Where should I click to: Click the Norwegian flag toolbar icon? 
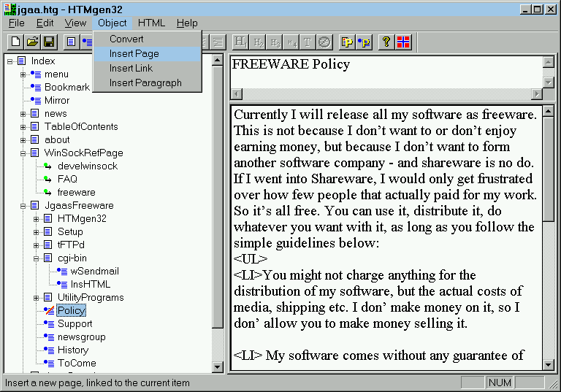click(402, 42)
